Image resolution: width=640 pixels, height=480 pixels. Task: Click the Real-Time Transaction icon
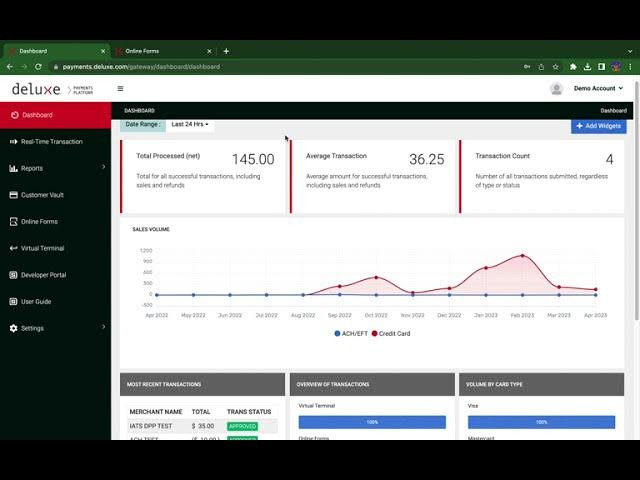click(13, 142)
